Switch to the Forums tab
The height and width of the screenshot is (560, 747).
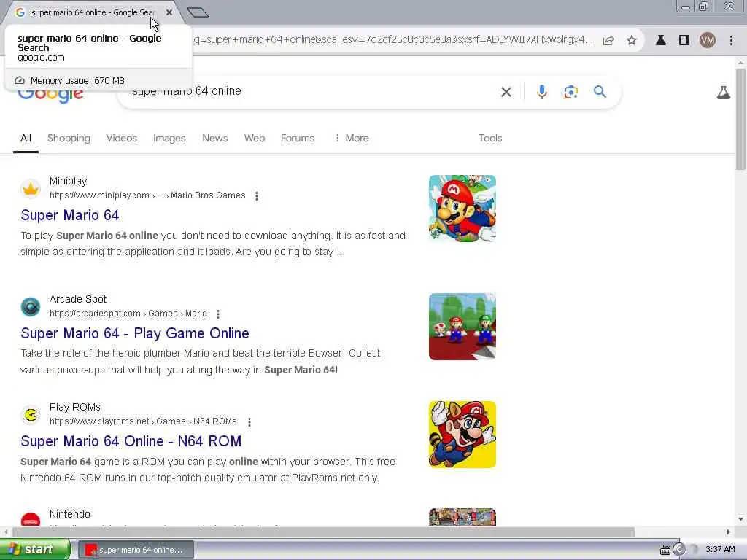298,138
